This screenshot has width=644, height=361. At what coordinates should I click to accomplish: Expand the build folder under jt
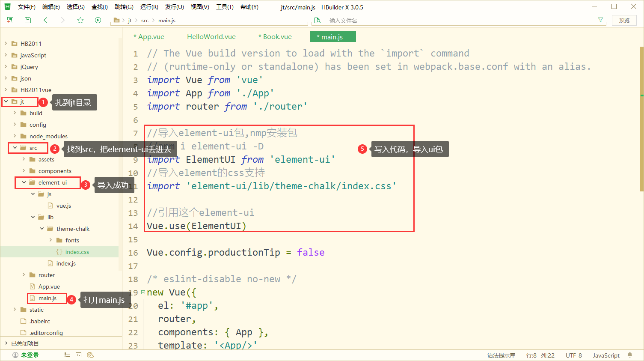pos(15,113)
